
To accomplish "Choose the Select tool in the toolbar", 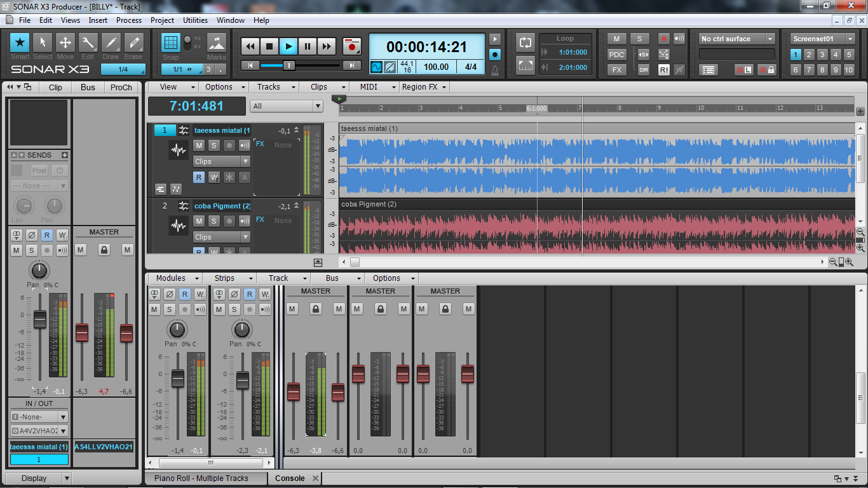I will [43, 43].
